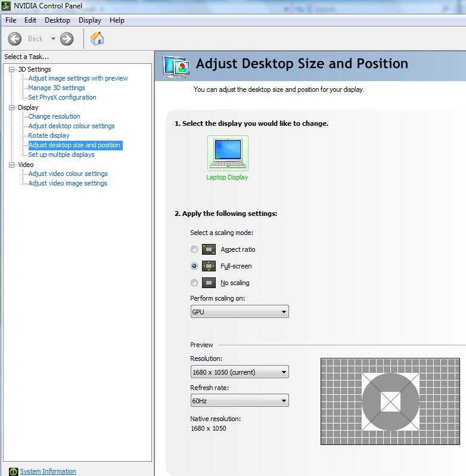
Task: Open the Display menu
Action: (x=90, y=20)
